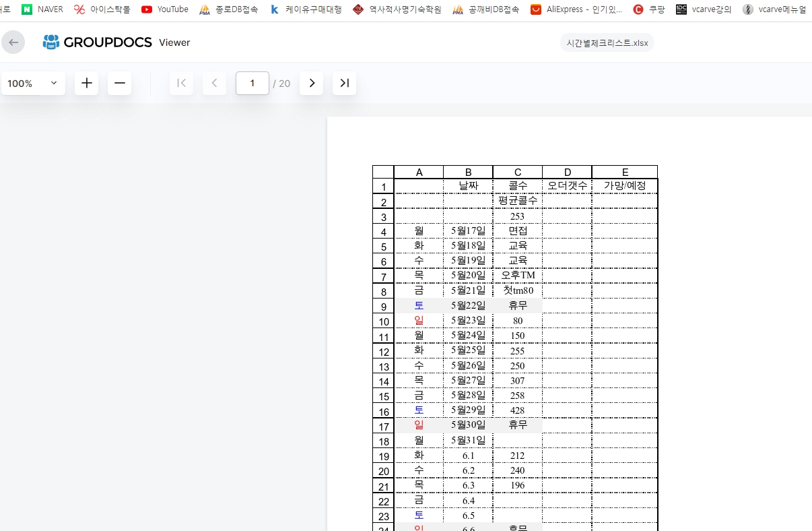Screen dimensions: 812x531
Task: Open the vcarve강의 bookmark
Action: click(x=704, y=9)
